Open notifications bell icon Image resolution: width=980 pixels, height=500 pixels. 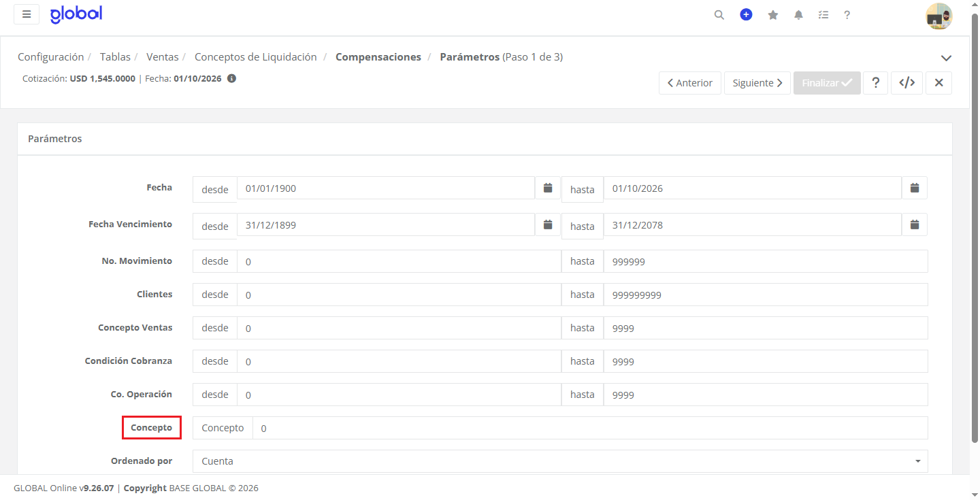tap(799, 15)
